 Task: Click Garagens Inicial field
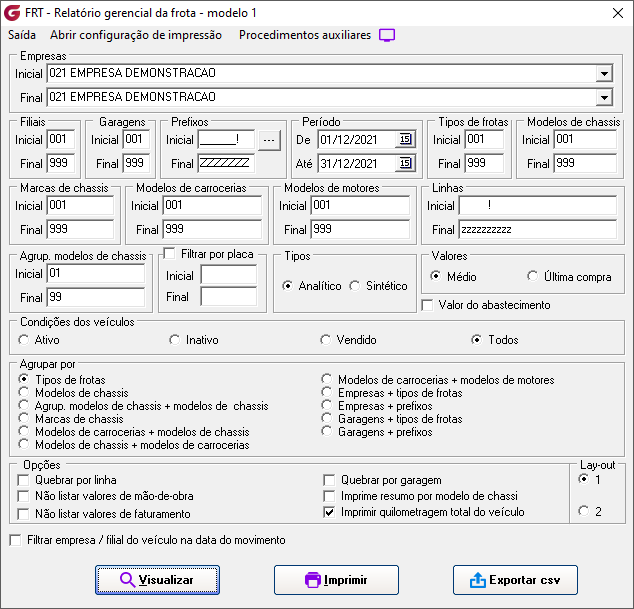click(136, 140)
